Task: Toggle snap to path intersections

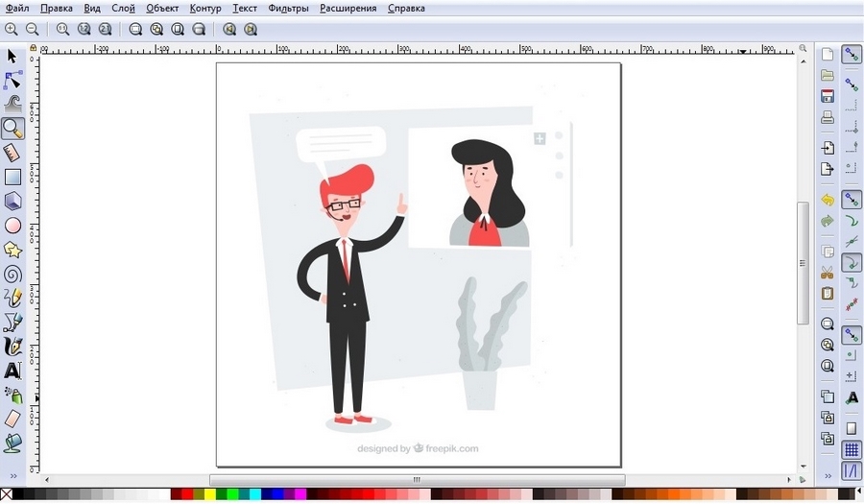Action: 852,242
